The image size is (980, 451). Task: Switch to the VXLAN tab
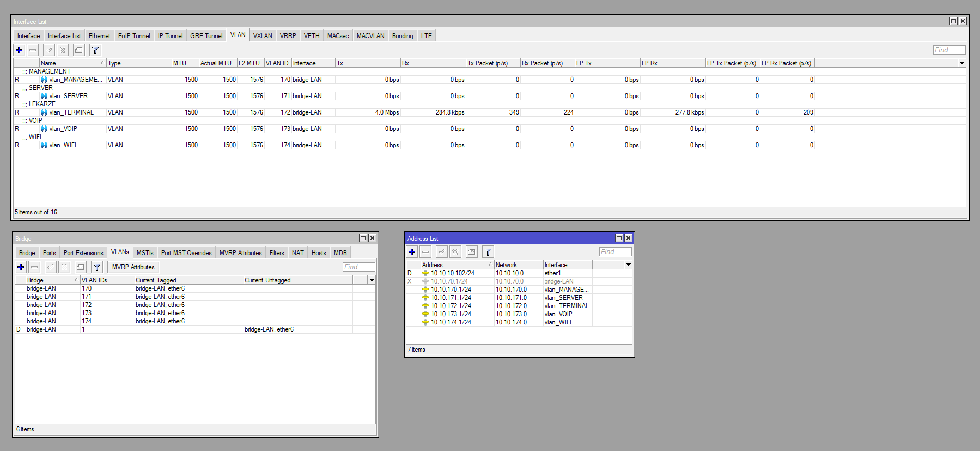[263, 36]
